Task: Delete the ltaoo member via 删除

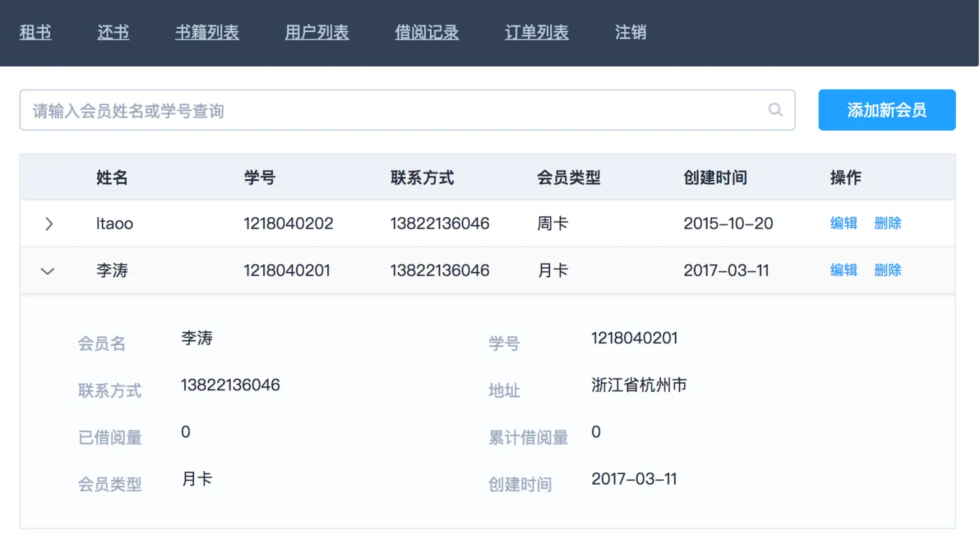Action: pyautogui.click(x=888, y=223)
